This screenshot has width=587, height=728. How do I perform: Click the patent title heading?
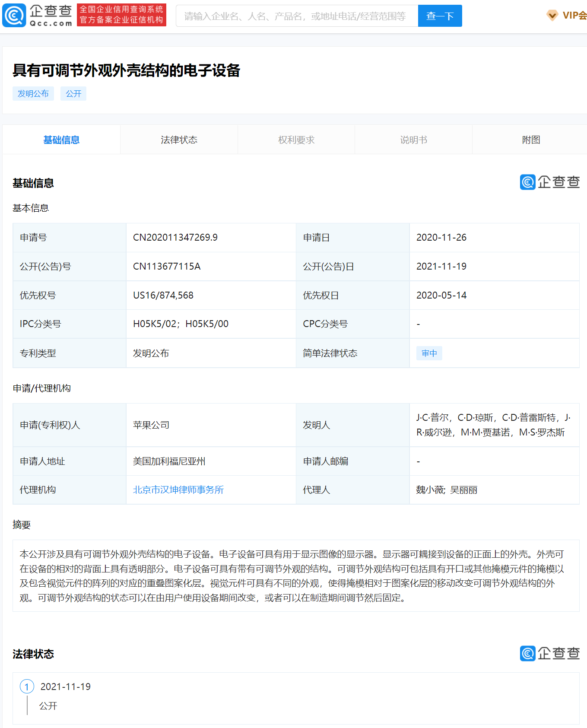point(126,70)
